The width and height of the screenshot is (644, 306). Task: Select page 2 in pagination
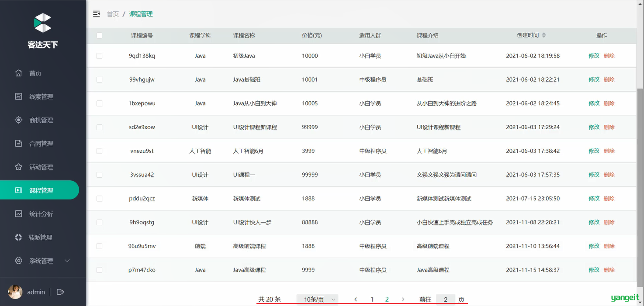[387, 299]
